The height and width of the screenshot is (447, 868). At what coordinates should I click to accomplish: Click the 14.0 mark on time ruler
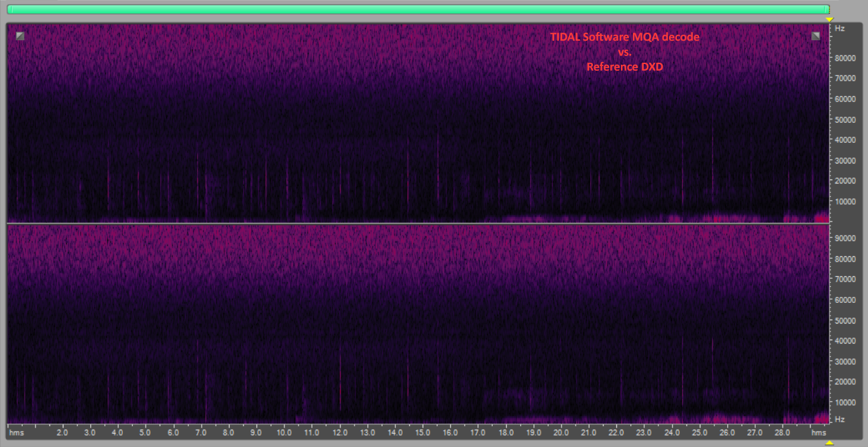[394, 433]
